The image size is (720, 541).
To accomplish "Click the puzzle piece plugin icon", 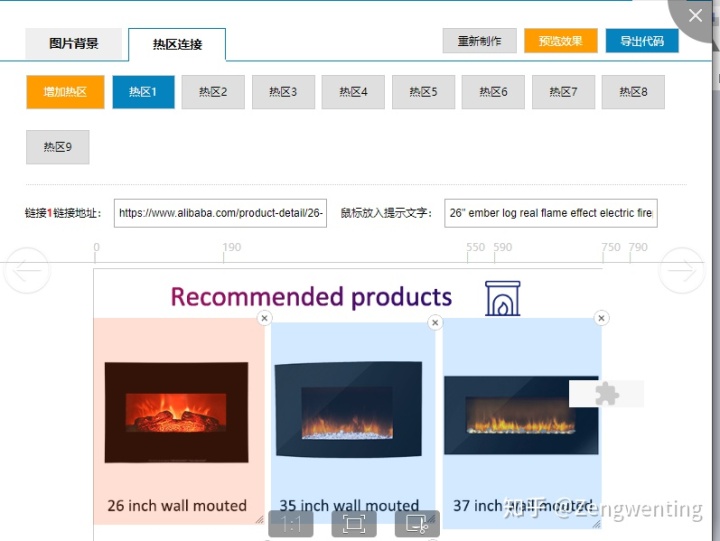I will click(607, 394).
